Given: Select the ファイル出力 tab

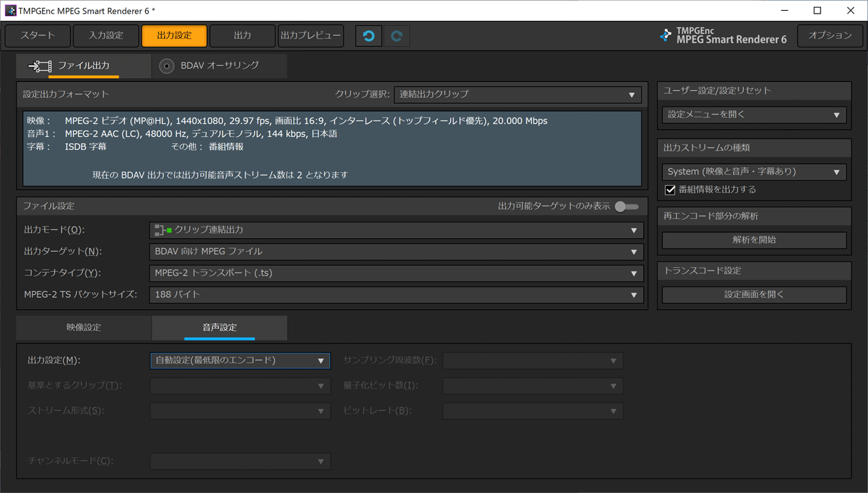Looking at the screenshot, I should pyautogui.click(x=84, y=66).
